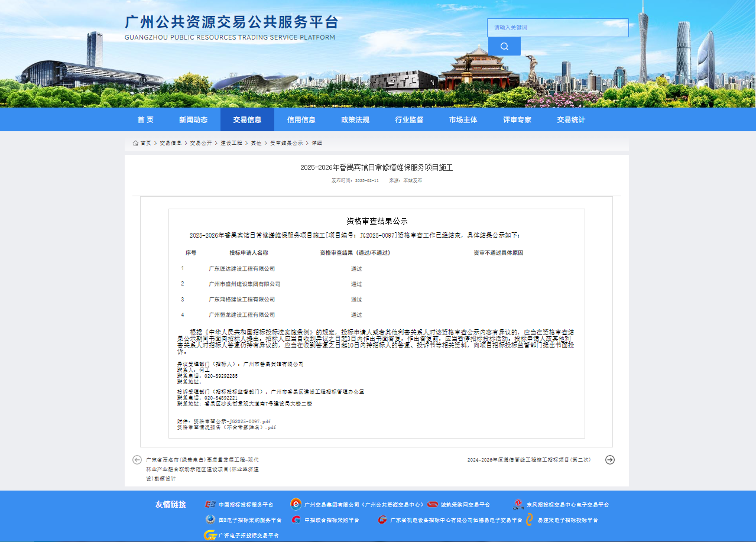Click 建设工程 breadcrumb link
This screenshot has width=756, height=542.
click(x=231, y=143)
